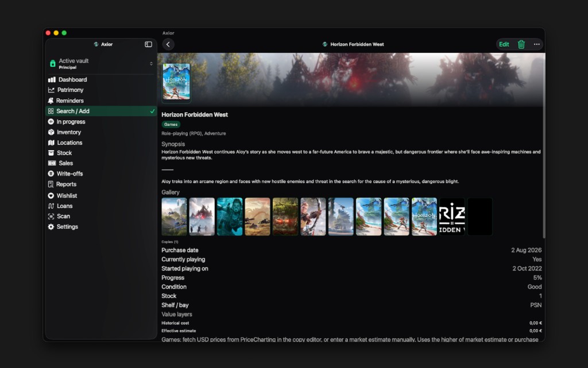This screenshot has height=368, width=588.
Task: Open first gallery image of mountain landscape
Action: click(x=174, y=217)
